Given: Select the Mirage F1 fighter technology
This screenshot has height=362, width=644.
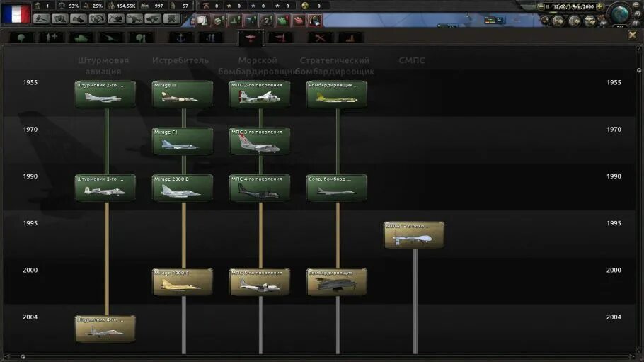Looking at the screenshot, I should tap(183, 141).
